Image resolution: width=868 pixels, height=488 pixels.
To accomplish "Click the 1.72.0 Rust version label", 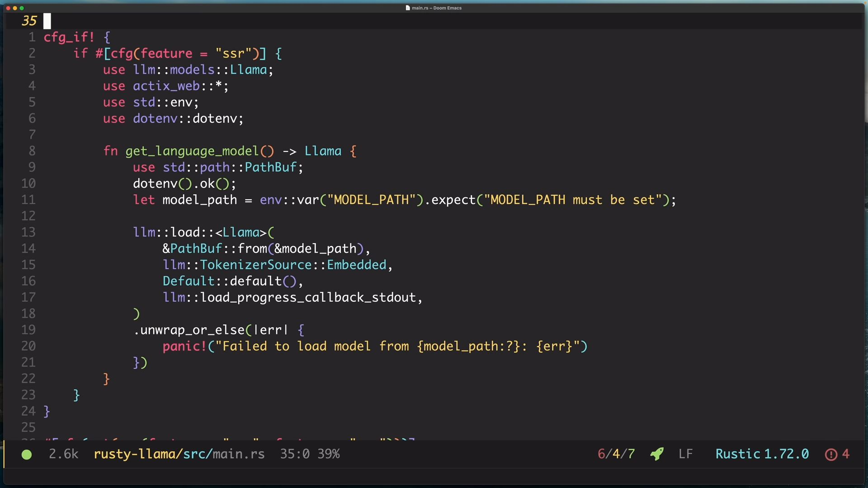I will coord(786,454).
